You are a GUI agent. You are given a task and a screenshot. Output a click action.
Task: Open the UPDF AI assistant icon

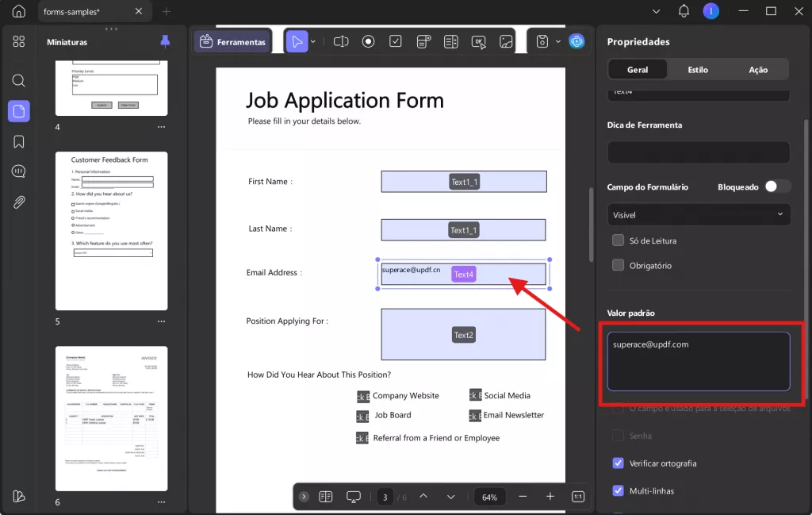point(576,41)
